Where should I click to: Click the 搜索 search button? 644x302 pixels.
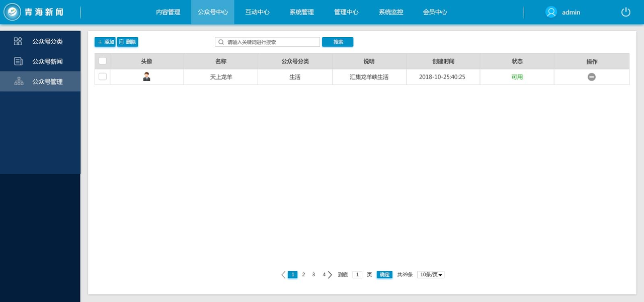[x=338, y=42]
